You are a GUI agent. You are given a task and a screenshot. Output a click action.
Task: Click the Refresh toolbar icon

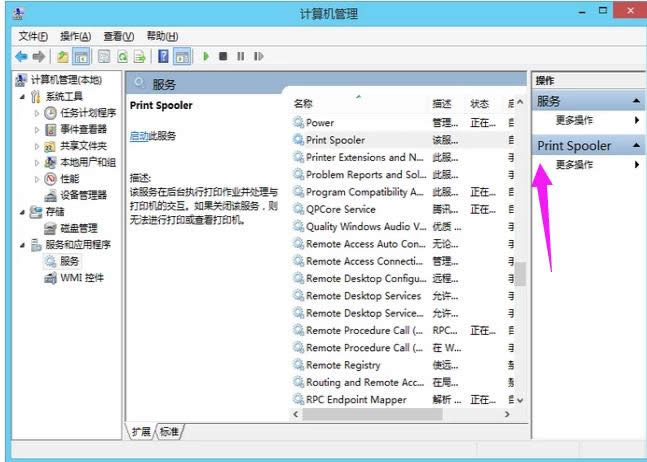(122, 57)
